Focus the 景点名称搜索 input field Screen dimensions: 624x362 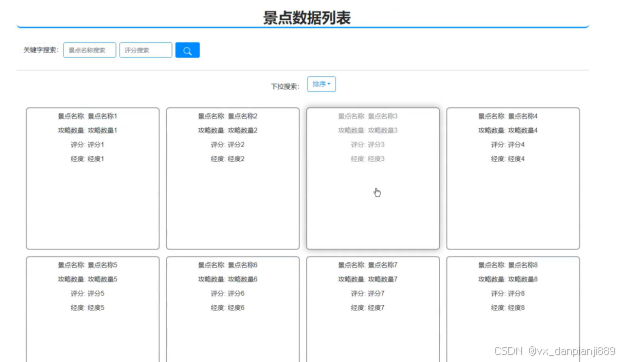(x=90, y=50)
